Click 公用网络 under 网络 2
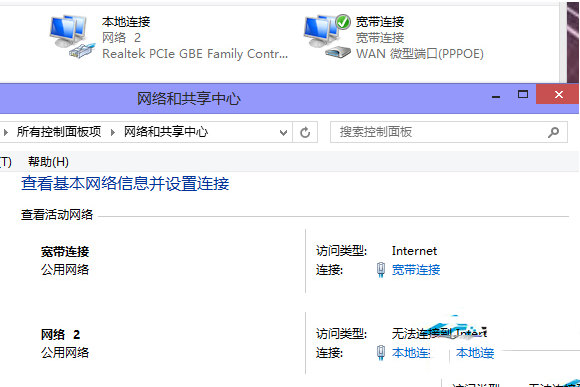The image size is (580, 387). 65,352
